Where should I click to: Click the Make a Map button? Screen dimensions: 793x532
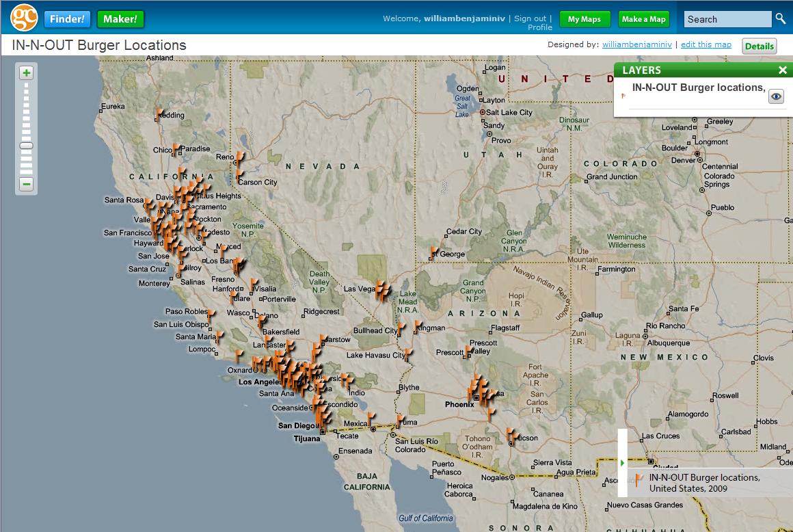point(644,19)
